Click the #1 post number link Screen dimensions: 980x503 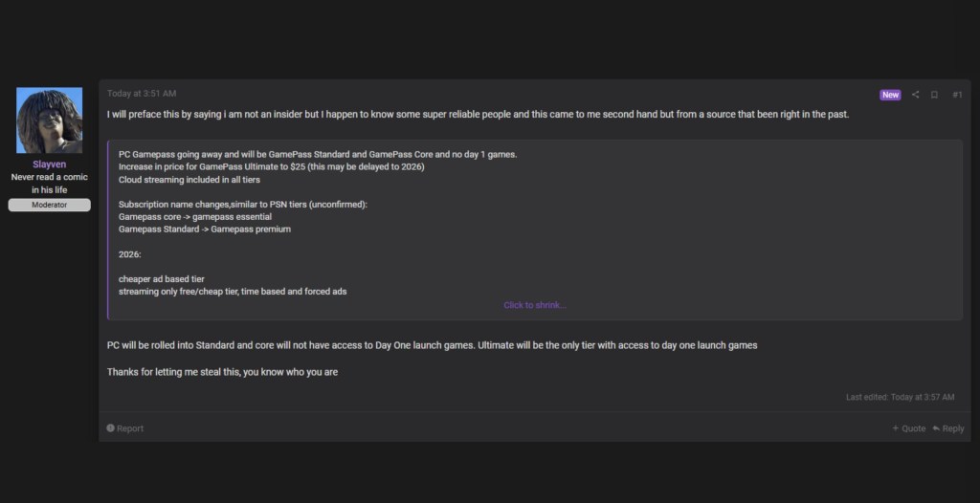[957, 95]
